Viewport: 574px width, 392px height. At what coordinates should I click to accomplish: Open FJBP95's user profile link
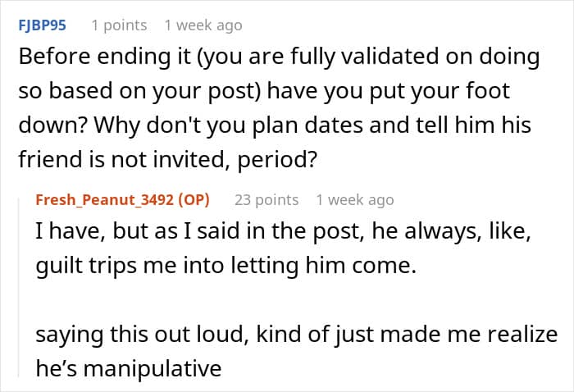coord(42,25)
